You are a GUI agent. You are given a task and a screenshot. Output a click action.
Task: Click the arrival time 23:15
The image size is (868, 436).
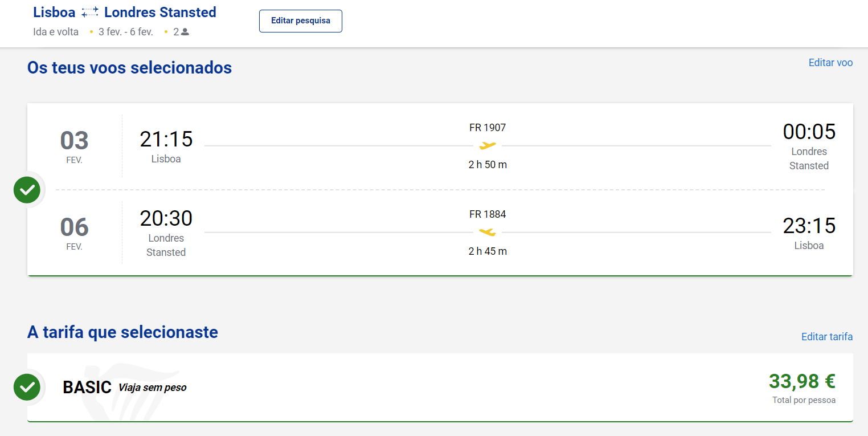tap(809, 226)
